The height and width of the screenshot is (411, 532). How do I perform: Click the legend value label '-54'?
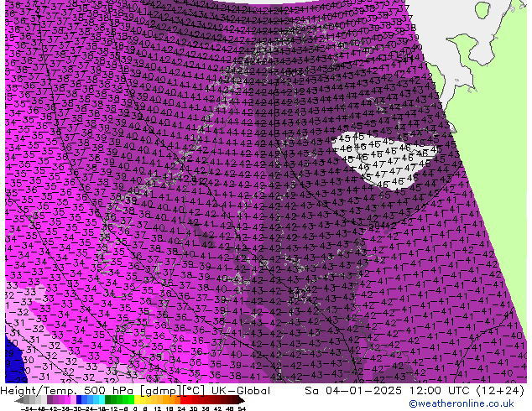pos(28,409)
